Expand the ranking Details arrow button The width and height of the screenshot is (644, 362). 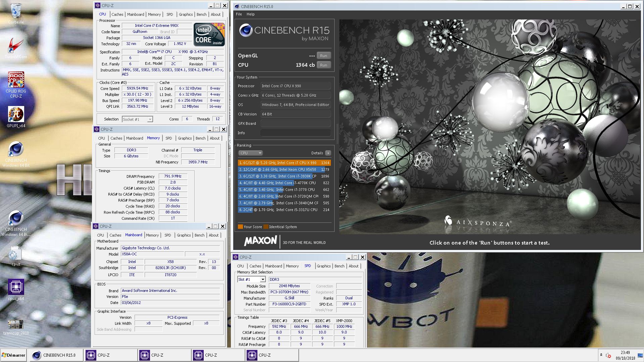[x=328, y=153]
